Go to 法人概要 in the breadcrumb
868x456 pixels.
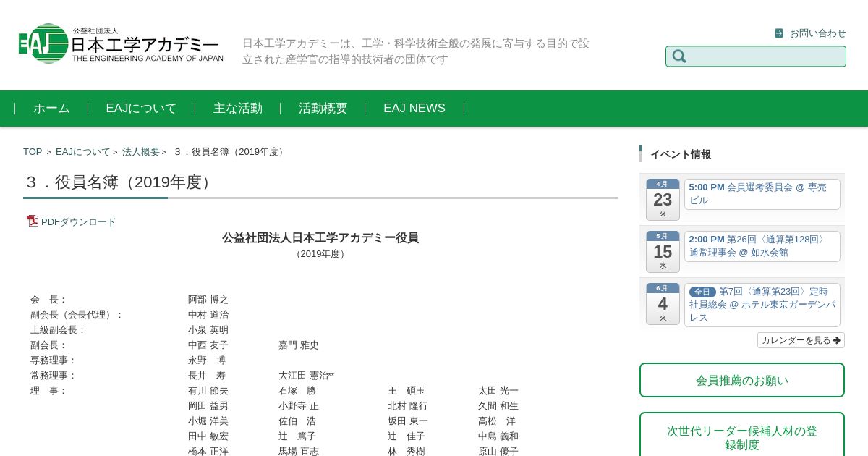click(x=141, y=152)
